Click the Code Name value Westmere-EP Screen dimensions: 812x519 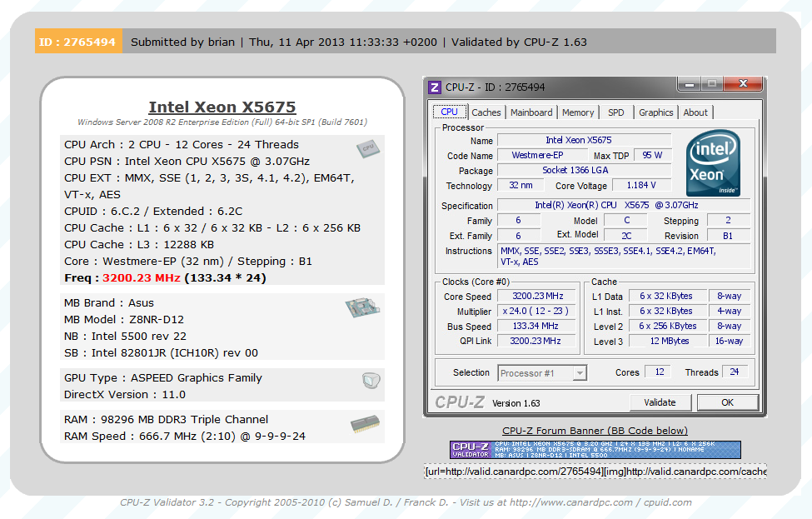(542, 155)
